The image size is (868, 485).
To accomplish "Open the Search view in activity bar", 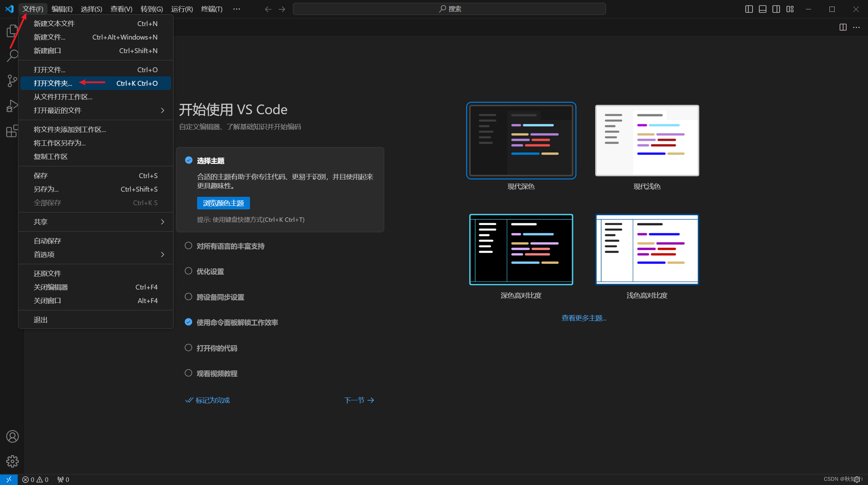I will 12,56.
